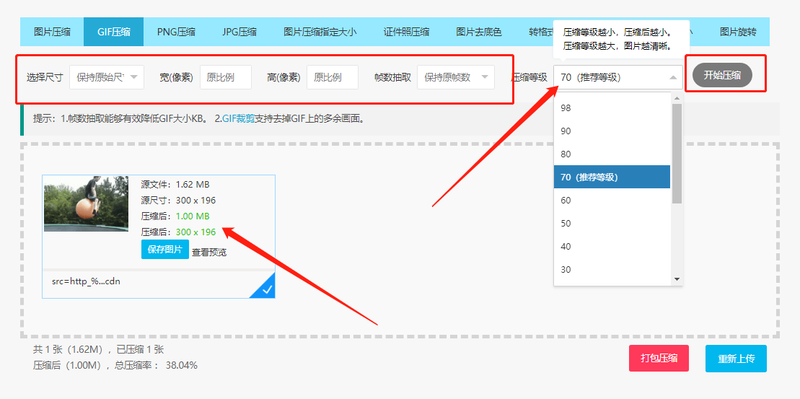
Task: Click the 总压缩率 38.04% text
Action: (x=156, y=365)
